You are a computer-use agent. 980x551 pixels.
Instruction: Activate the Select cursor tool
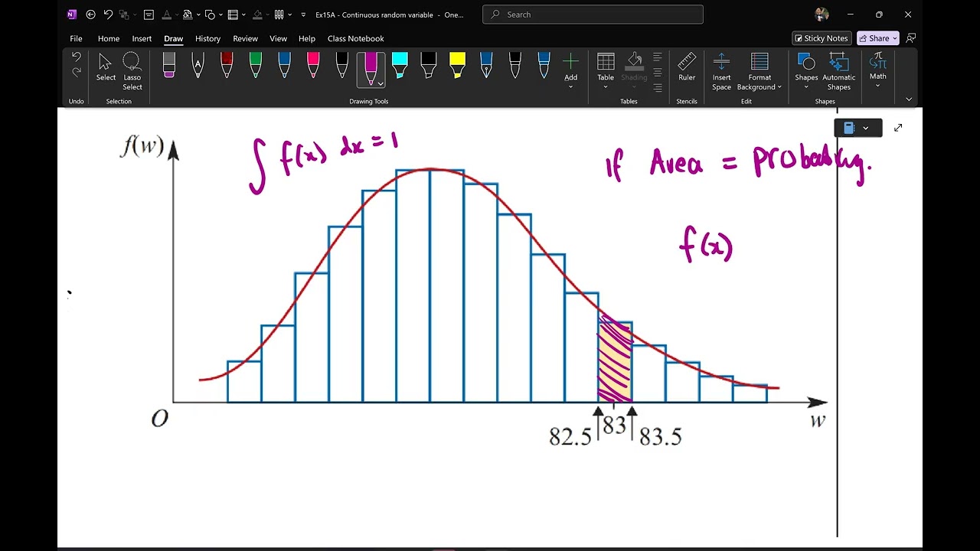(106, 67)
